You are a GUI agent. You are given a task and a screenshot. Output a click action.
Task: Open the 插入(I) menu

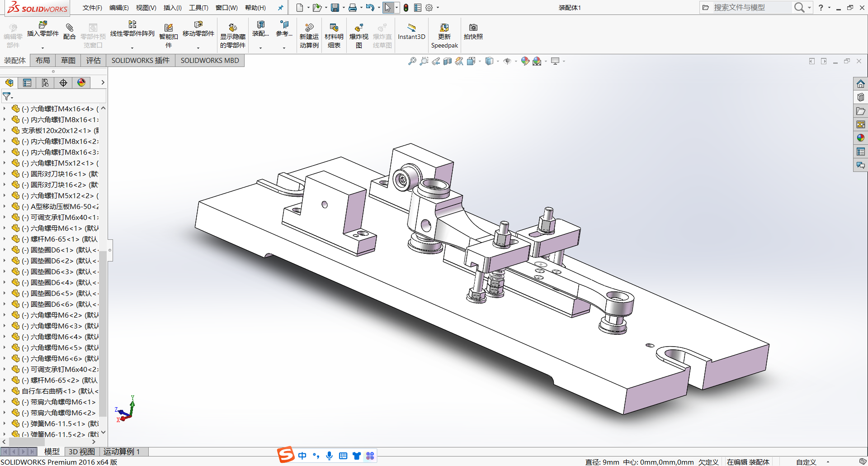[172, 8]
